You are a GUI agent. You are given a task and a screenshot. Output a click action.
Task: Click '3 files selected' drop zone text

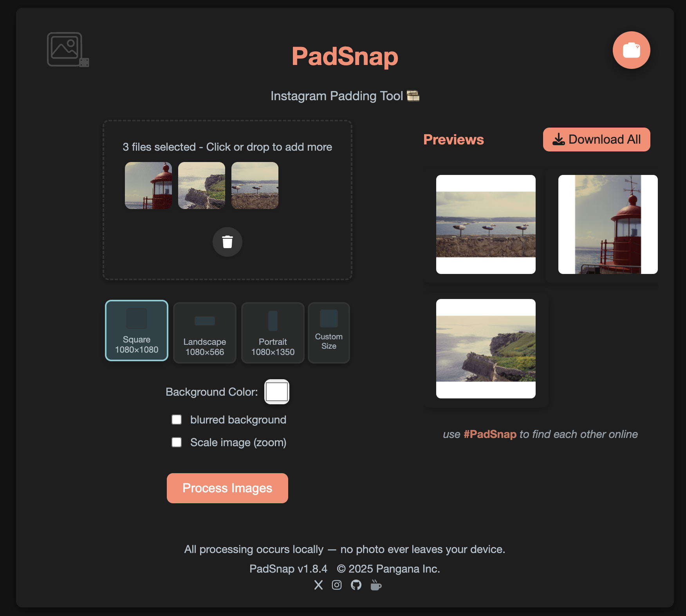click(227, 147)
